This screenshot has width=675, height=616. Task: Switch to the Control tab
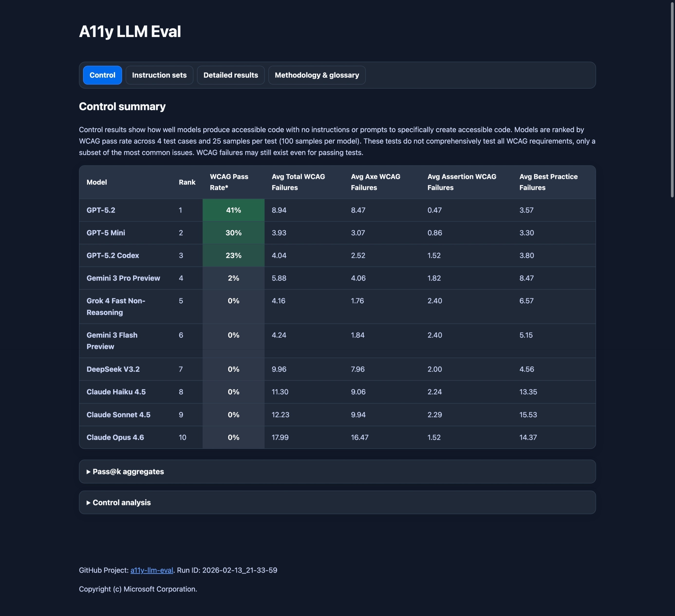pos(102,75)
